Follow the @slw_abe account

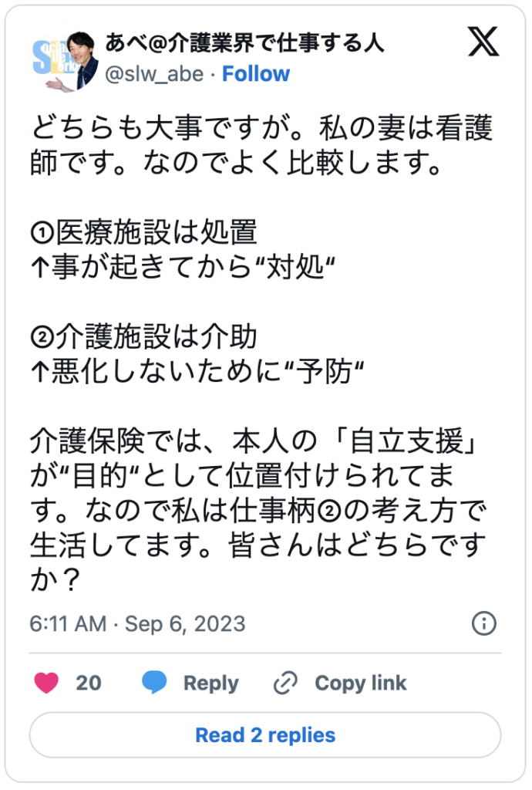[256, 74]
